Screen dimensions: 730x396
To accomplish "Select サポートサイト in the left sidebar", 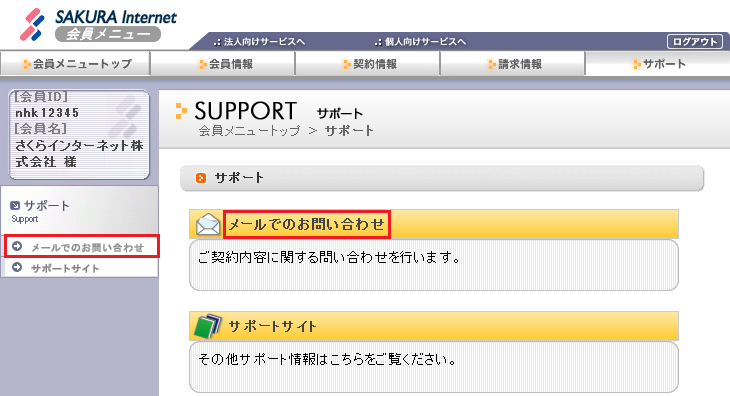I will (x=65, y=268).
